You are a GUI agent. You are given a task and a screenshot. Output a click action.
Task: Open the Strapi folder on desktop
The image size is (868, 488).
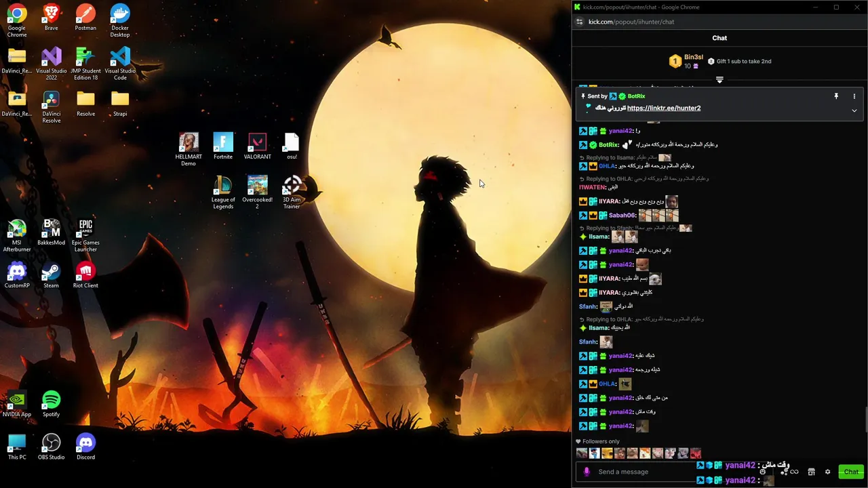coord(120,104)
